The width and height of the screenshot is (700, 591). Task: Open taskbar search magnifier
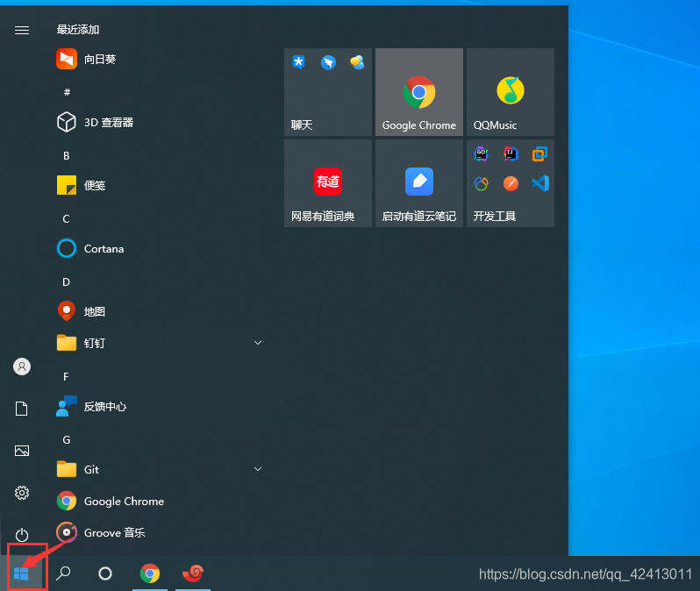(x=63, y=573)
